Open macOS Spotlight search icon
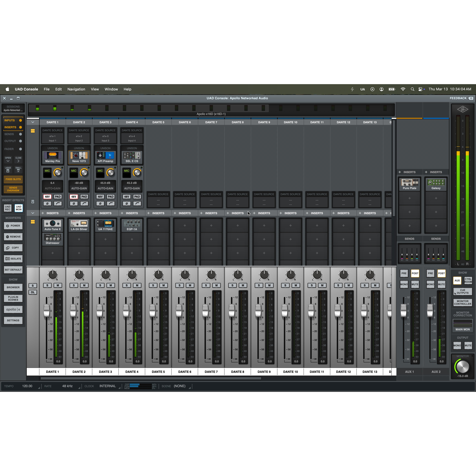The width and height of the screenshot is (476, 476). (x=412, y=89)
